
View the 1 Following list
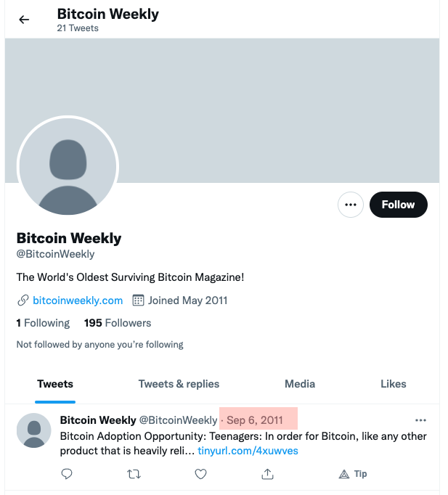(x=43, y=323)
